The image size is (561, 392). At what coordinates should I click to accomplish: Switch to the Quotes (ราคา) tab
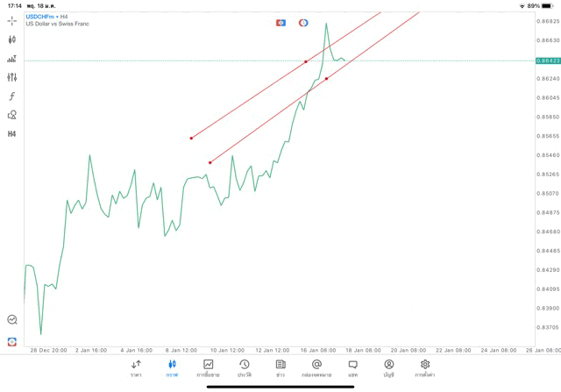[x=136, y=367]
